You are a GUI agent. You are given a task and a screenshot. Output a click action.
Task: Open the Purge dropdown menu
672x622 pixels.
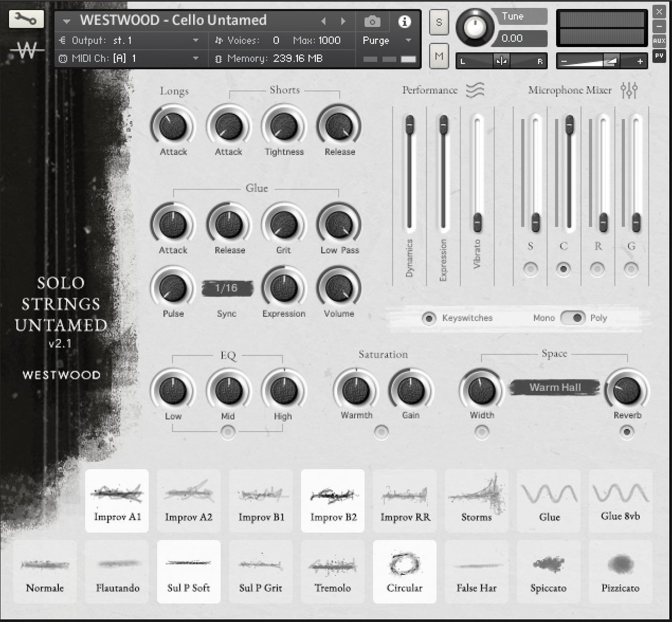coord(388,40)
